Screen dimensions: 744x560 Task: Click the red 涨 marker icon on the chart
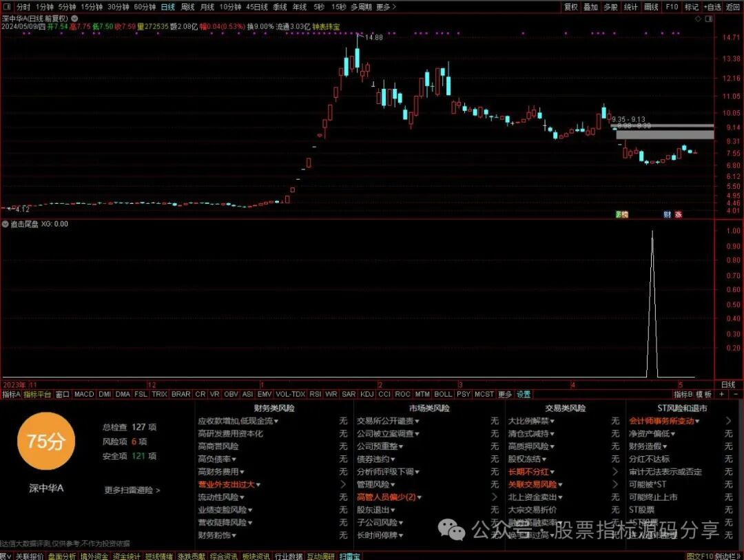click(679, 214)
